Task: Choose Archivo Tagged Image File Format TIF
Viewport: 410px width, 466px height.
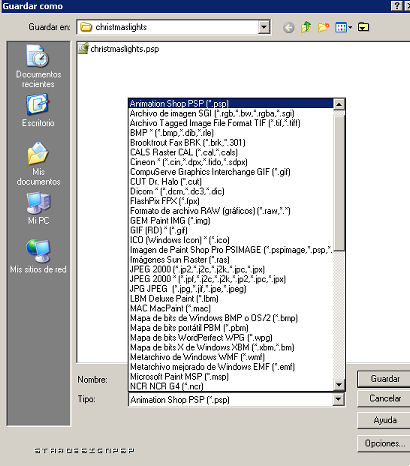Action: click(231, 123)
